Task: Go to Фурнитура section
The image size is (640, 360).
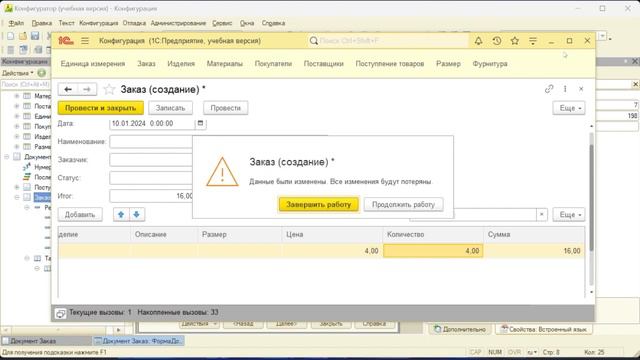Action: (490, 64)
